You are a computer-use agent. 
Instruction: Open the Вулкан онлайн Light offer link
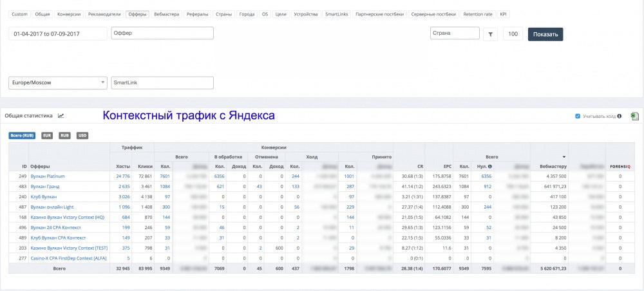pos(52,207)
